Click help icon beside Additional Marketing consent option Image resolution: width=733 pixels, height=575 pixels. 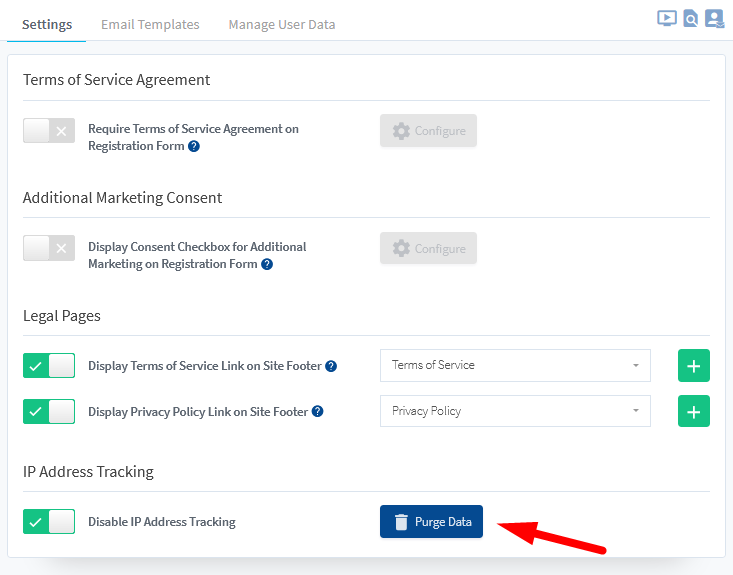[x=267, y=264]
